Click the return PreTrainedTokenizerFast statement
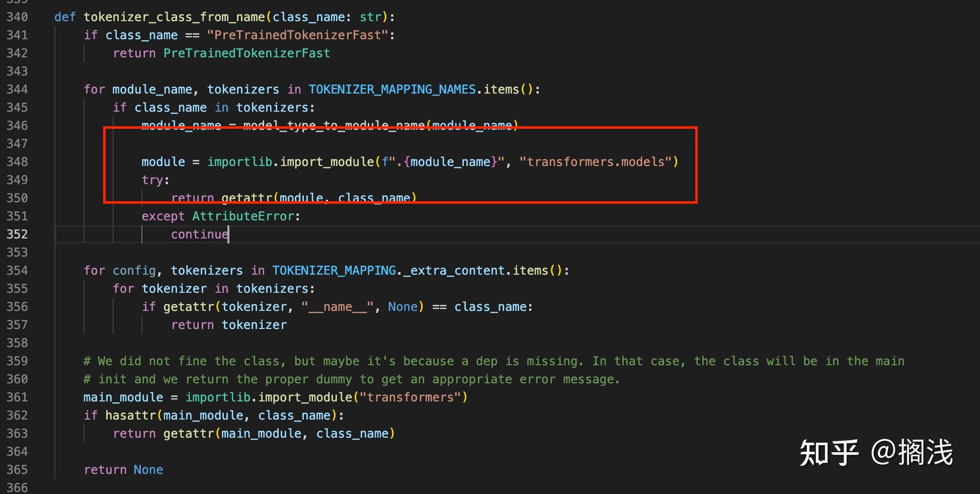Screen dimensions: 980x494 click(221, 53)
